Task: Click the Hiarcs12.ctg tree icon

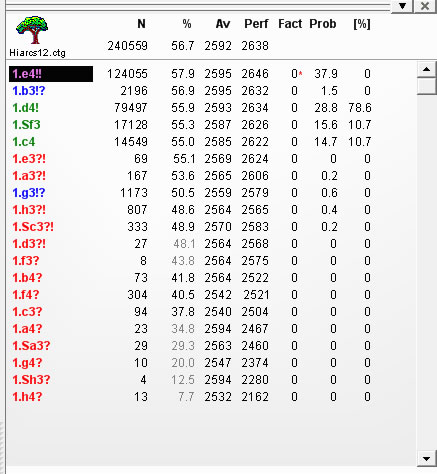Action: 32,30
